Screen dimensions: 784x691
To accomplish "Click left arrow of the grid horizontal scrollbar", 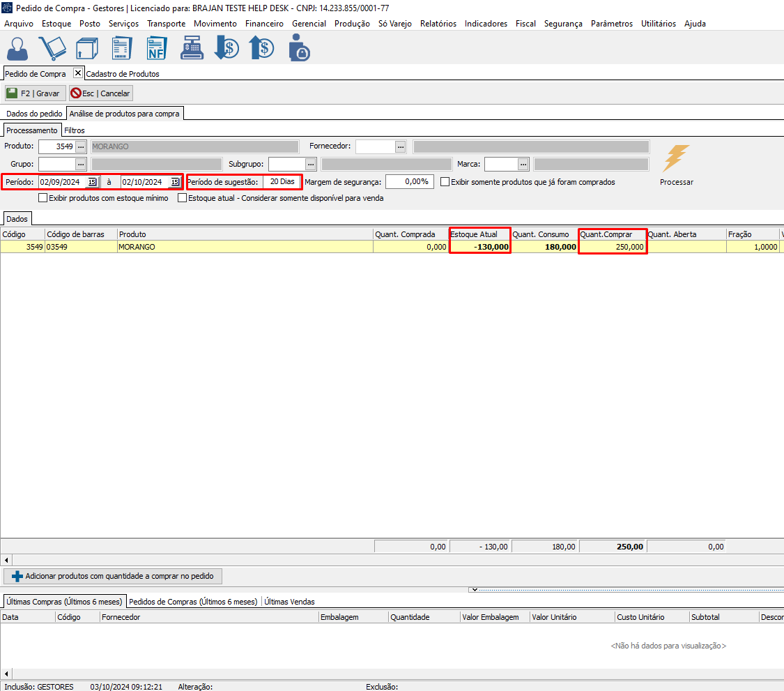I will coord(6,560).
